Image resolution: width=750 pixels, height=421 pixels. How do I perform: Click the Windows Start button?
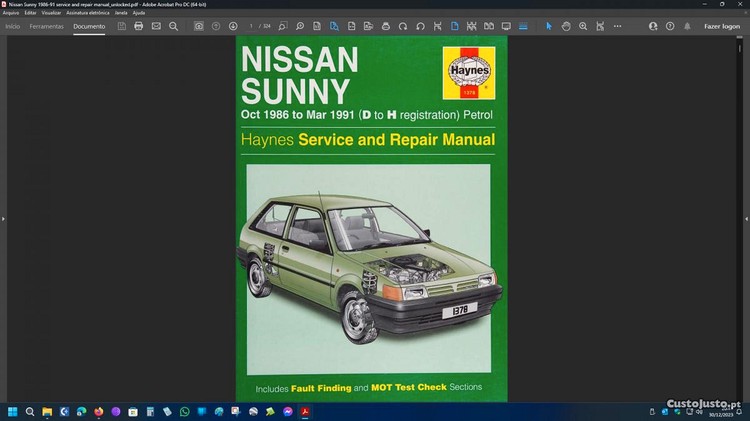click(x=13, y=411)
